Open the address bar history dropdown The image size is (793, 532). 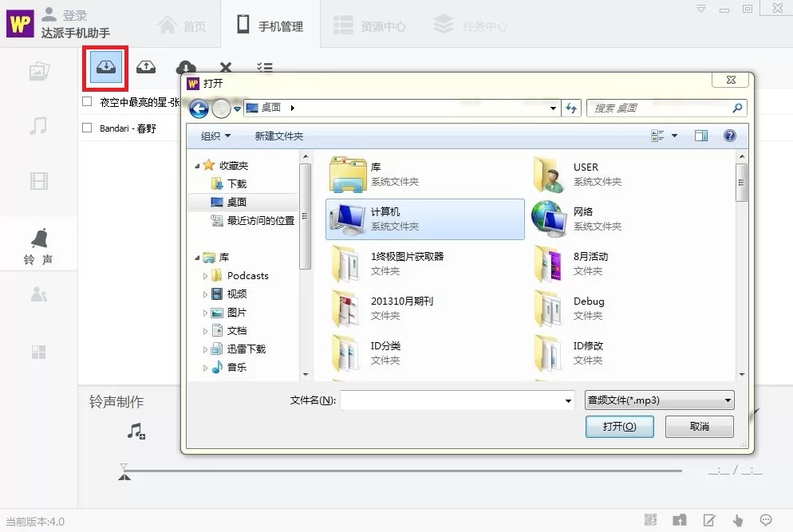click(x=554, y=108)
